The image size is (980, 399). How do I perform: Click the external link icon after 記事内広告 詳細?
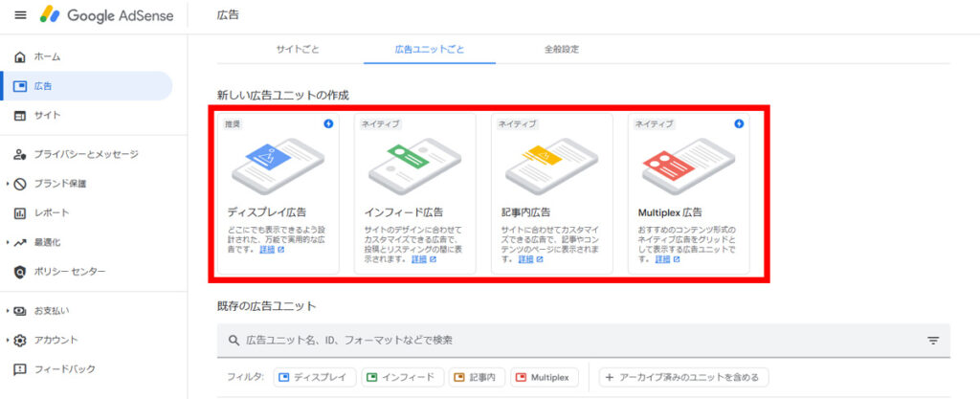pyautogui.click(x=540, y=259)
